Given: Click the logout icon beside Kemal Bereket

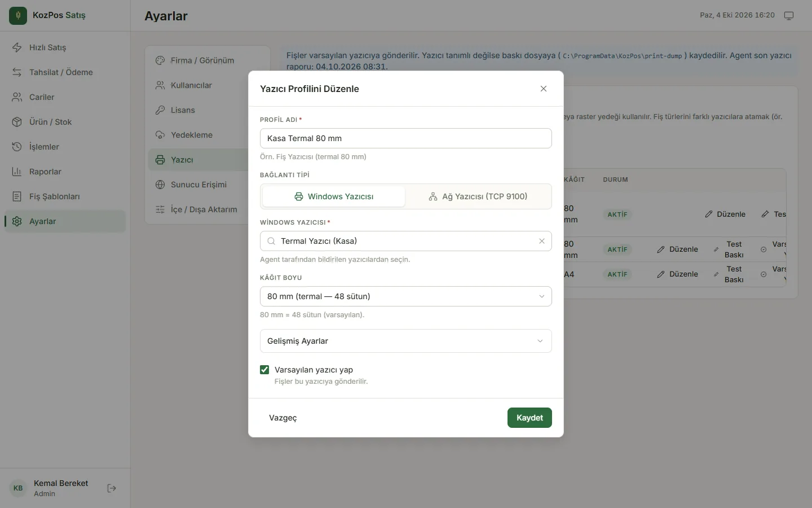Looking at the screenshot, I should (112, 488).
